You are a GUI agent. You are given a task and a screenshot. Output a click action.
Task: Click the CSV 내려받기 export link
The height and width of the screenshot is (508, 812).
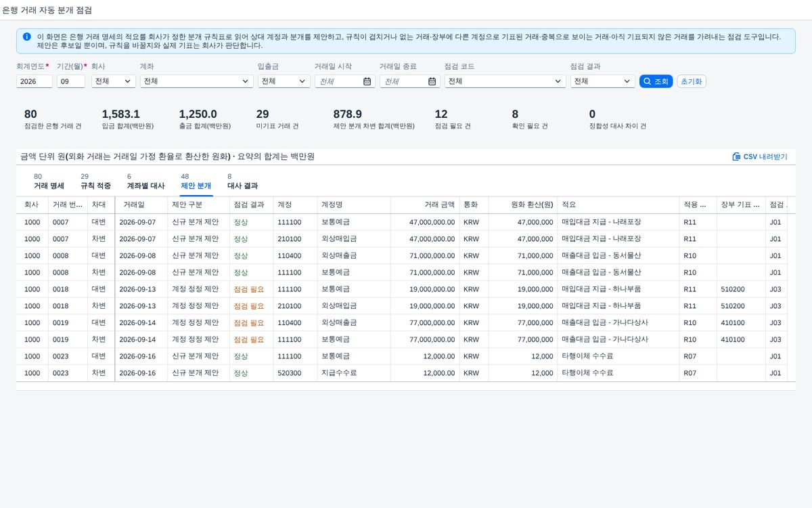(x=760, y=156)
